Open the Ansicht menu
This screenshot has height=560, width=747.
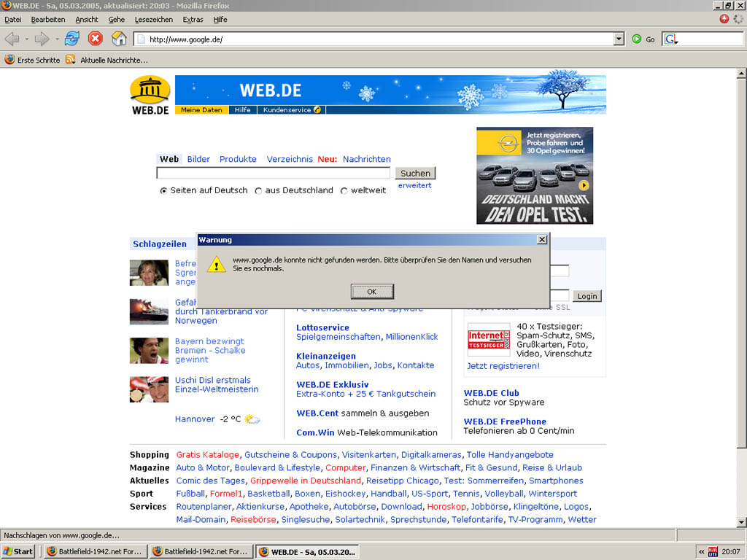click(x=87, y=20)
